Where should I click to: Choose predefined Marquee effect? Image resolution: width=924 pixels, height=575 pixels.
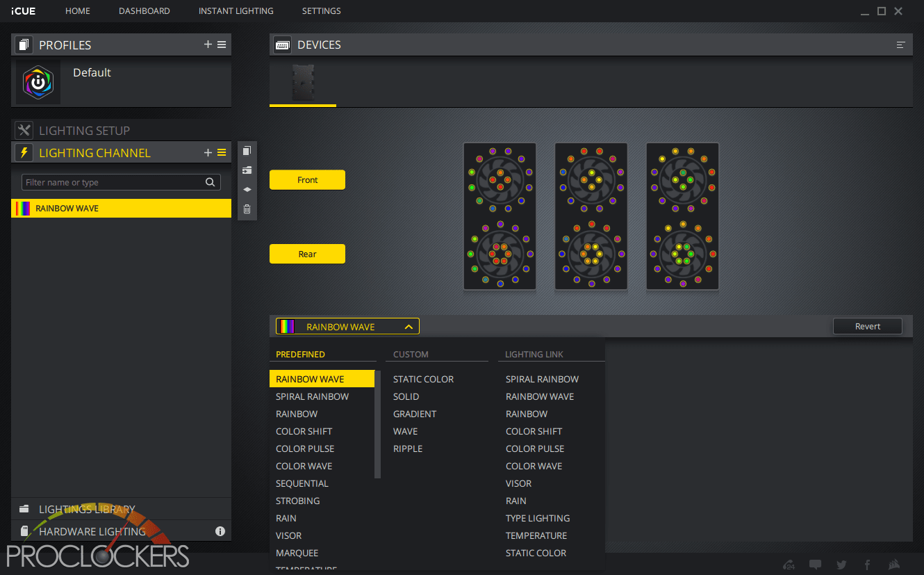point(297,553)
